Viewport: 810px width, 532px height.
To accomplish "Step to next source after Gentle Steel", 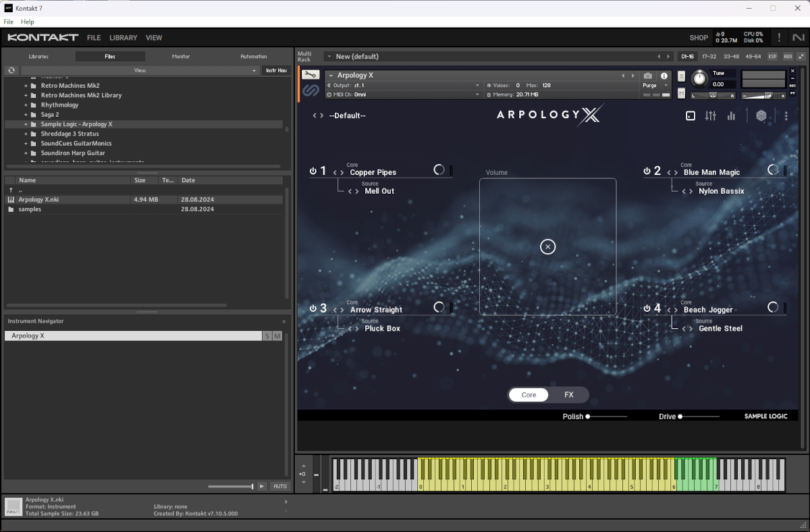I will 691,329.
